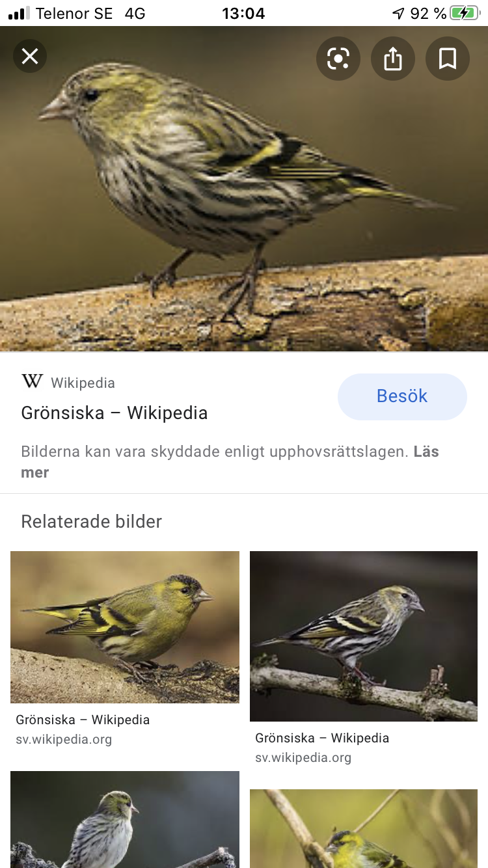Tap the Wikipedia source name label
This screenshot has height=868, width=488.
83,383
